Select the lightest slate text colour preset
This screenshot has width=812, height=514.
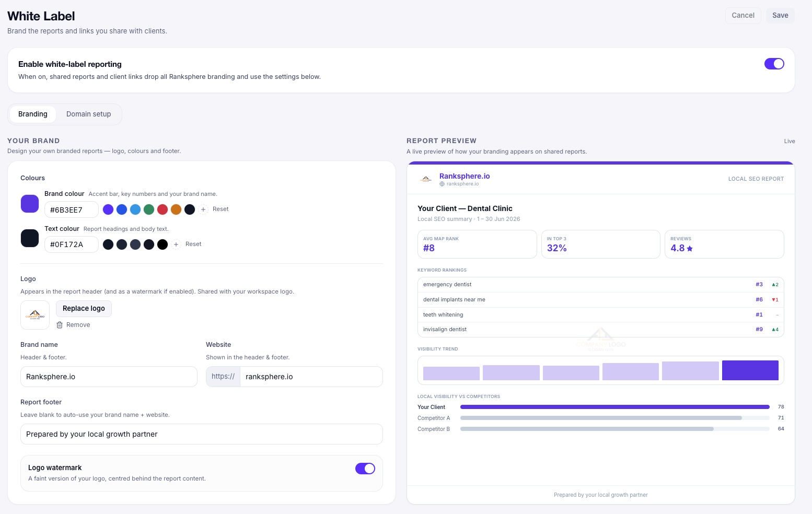(x=135, y=244)
